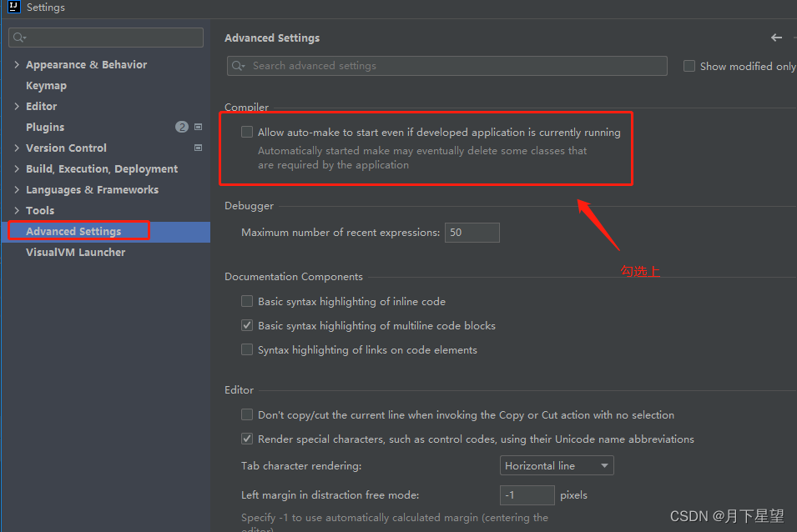Open the Tools settings category label

click(x=40, y=210)
